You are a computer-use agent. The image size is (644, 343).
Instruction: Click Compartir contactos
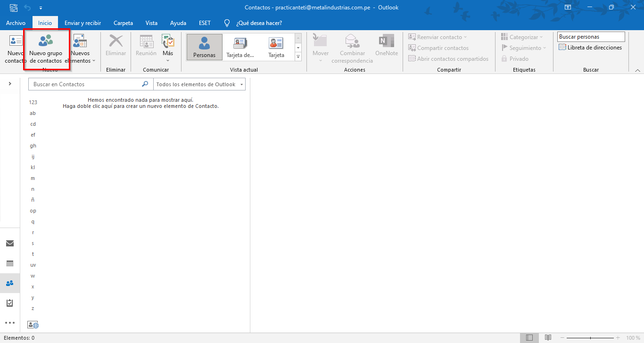tap(438, 48)
